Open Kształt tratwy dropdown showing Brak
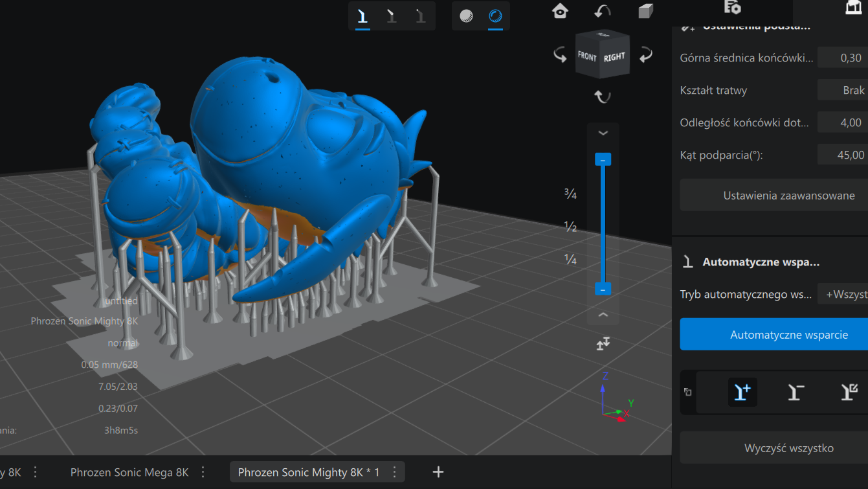The image size is (868, 489). click(842, 90)
